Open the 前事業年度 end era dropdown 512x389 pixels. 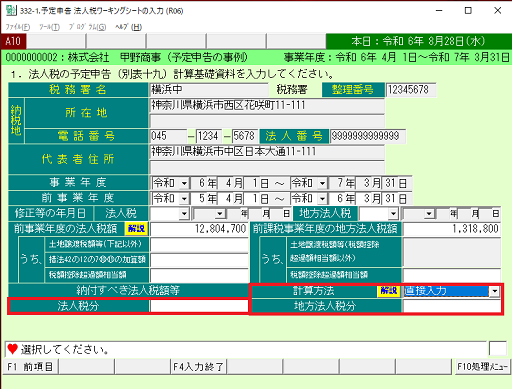pyautogui.click(x=322, y=199)
